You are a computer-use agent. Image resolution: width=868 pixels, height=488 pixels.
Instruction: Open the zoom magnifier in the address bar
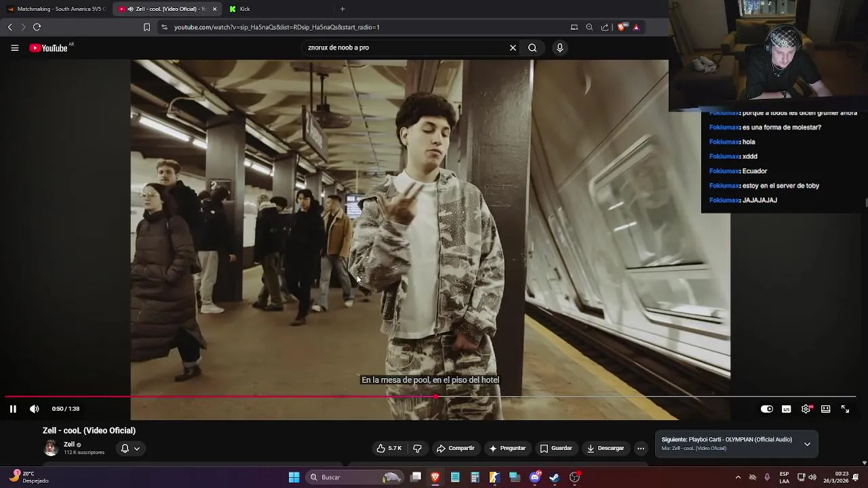point(589,27)
